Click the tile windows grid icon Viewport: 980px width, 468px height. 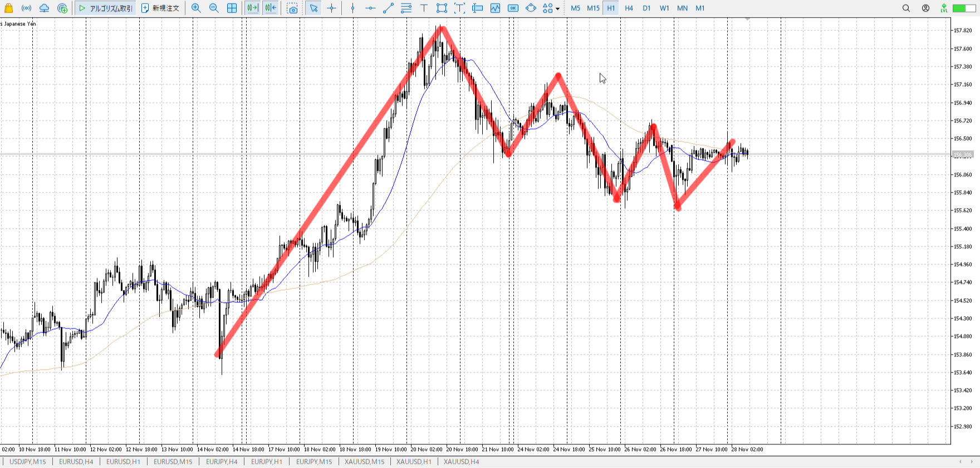click(x=232, y=8)
